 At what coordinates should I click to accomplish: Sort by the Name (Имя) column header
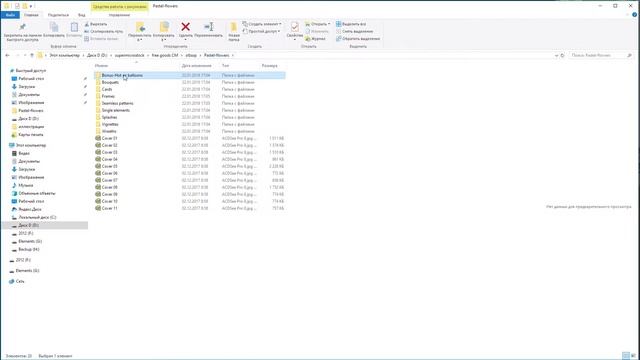click(101, 66)
